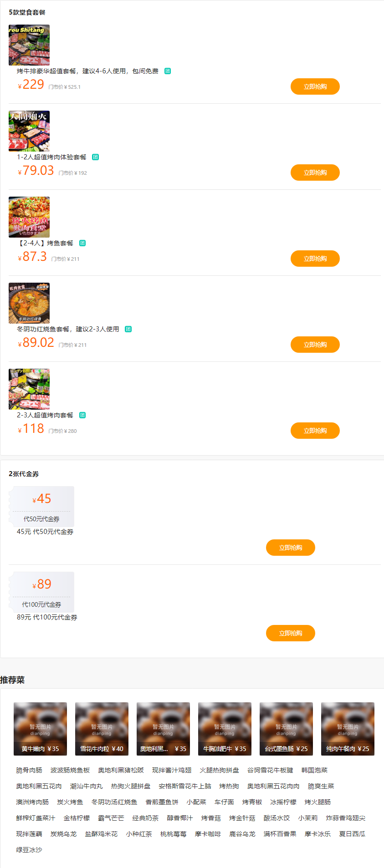Buy the 45元 代50元 voucher
Screen dimensions: 384x868
(x=290, y=548)
